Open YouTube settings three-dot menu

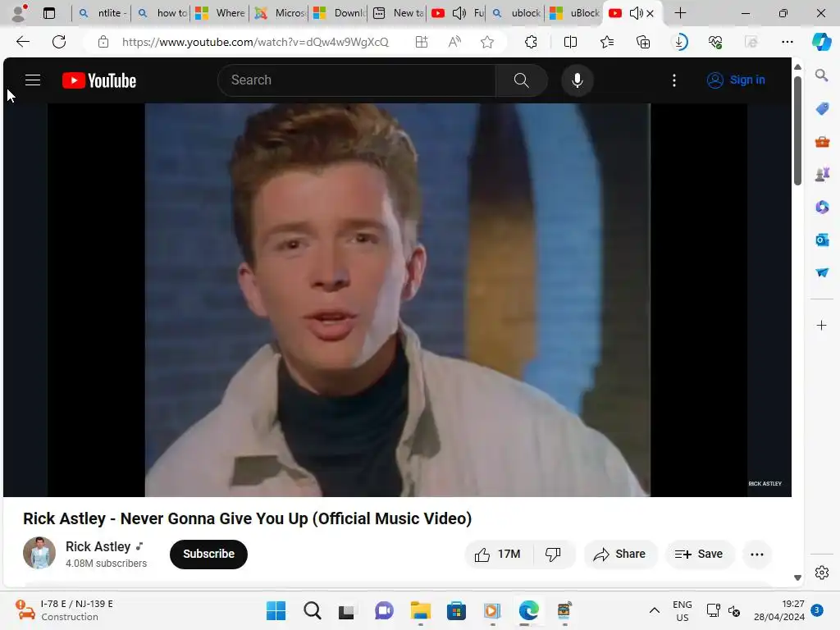(674, 80)
